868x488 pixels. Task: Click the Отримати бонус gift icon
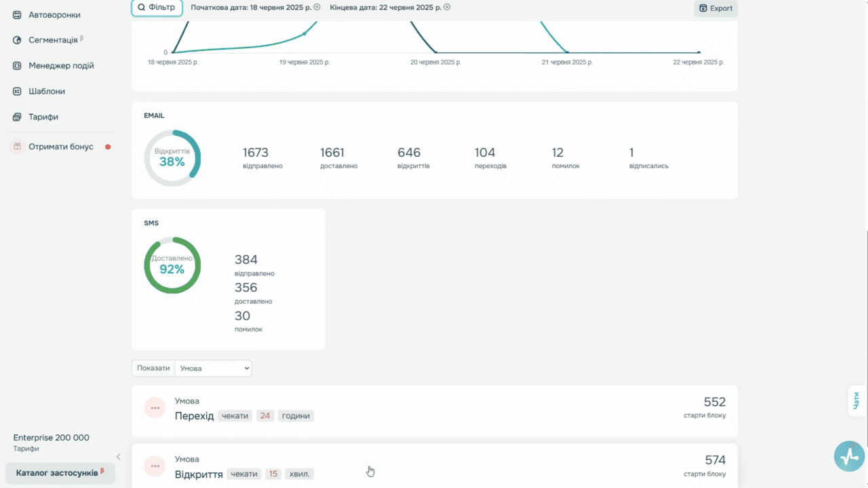click(17, 147)
